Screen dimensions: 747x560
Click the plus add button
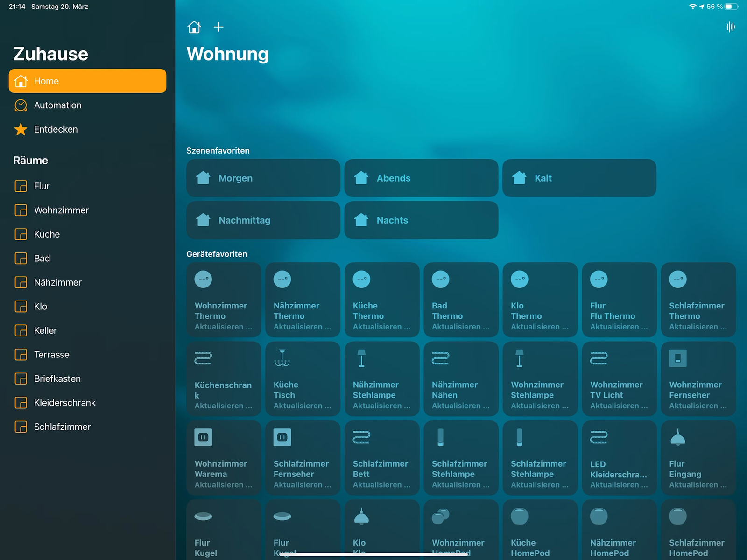click(x=218, y=28)
